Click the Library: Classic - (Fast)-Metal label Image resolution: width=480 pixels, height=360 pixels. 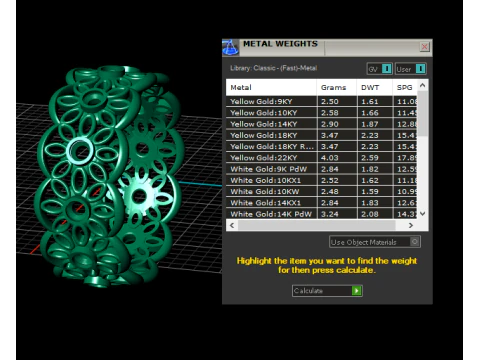pyautogui.click(x=273, y=68)
